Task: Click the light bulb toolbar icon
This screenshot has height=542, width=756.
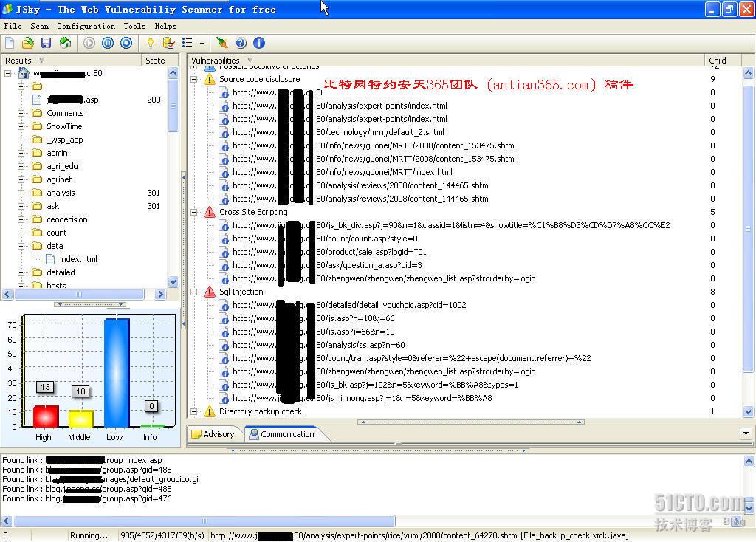Action: pyautogui.click(x=151, y=43)
